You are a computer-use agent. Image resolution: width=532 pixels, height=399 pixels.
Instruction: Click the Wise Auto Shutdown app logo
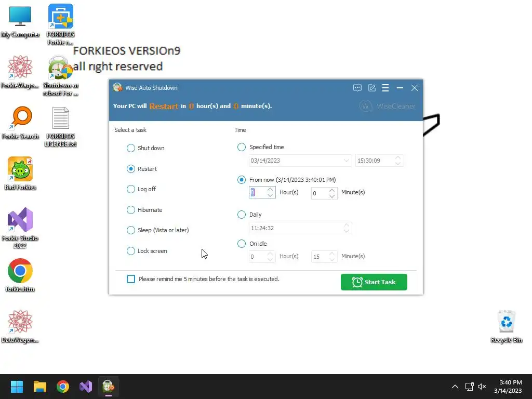117,87
